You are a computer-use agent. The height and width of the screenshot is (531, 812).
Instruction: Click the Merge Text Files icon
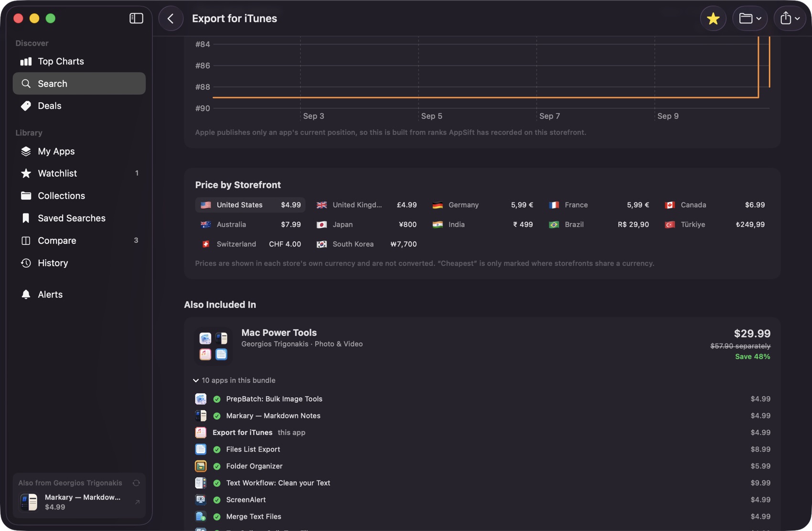[201, 516]
